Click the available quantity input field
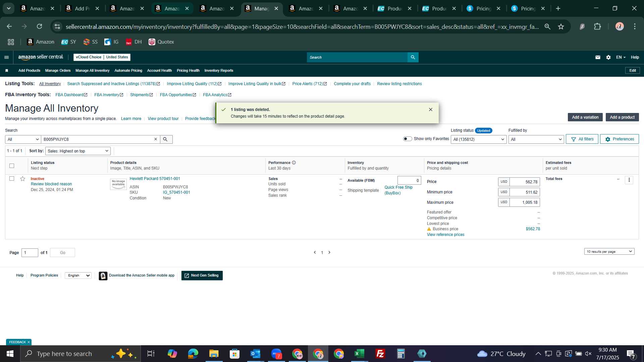Image resolution: width=644 pixels, height=362 pixels. 409,181
